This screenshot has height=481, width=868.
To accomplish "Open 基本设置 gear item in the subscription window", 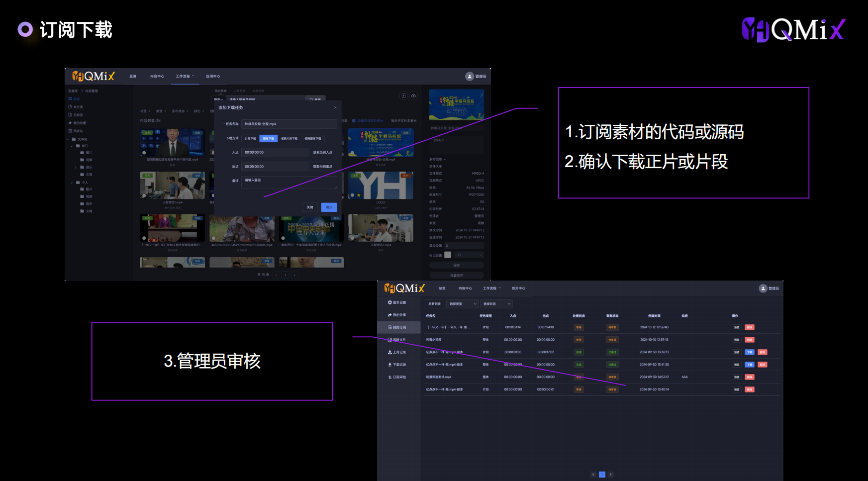I will (x=397, y=302).
